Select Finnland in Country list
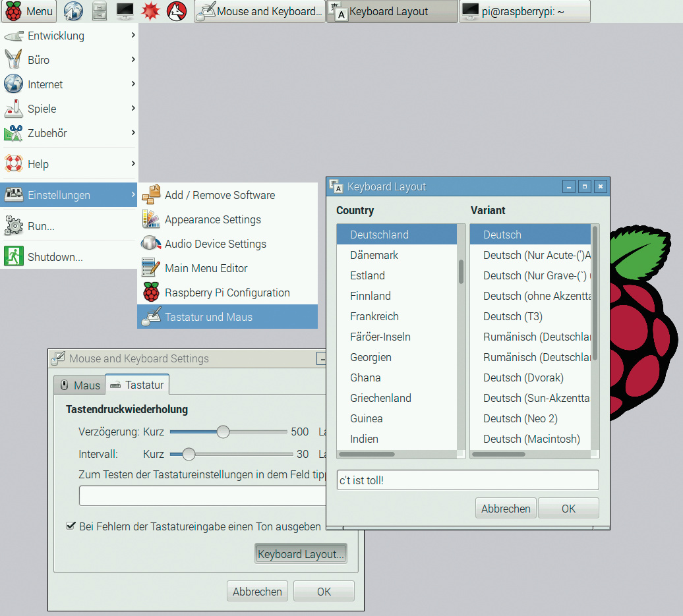This screenshot has width=683, height=616. 397,296
